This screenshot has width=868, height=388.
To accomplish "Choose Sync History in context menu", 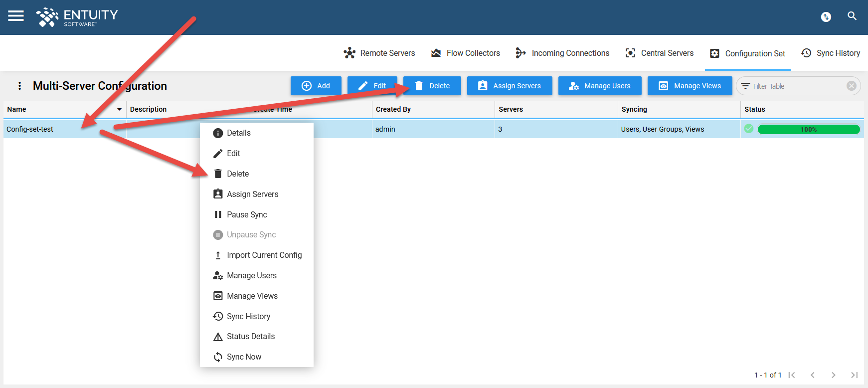I will click(x=257, y=316).
